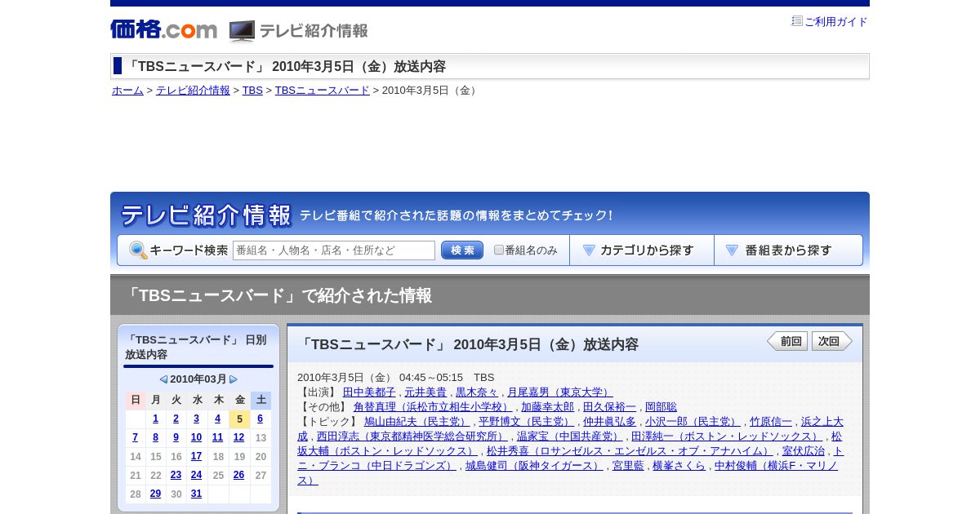Go to ホーム in the breadcrumb
980x514 pixels.
click(127, 91)
